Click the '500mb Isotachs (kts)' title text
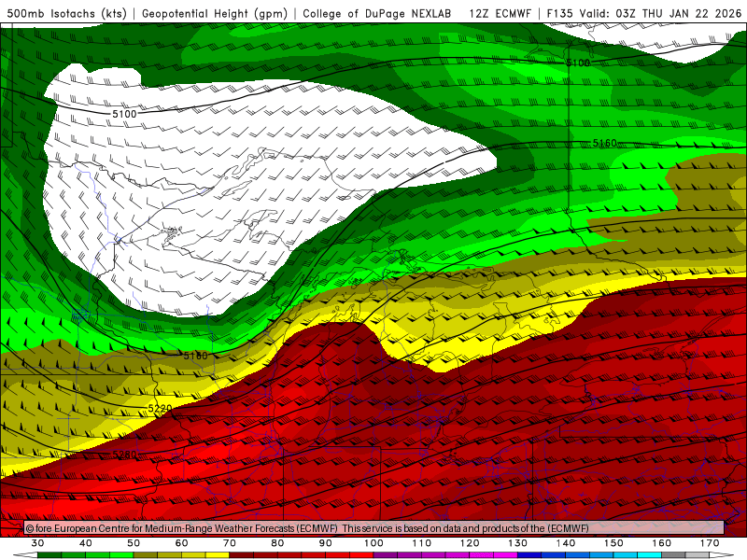 (x=66, y=13)
